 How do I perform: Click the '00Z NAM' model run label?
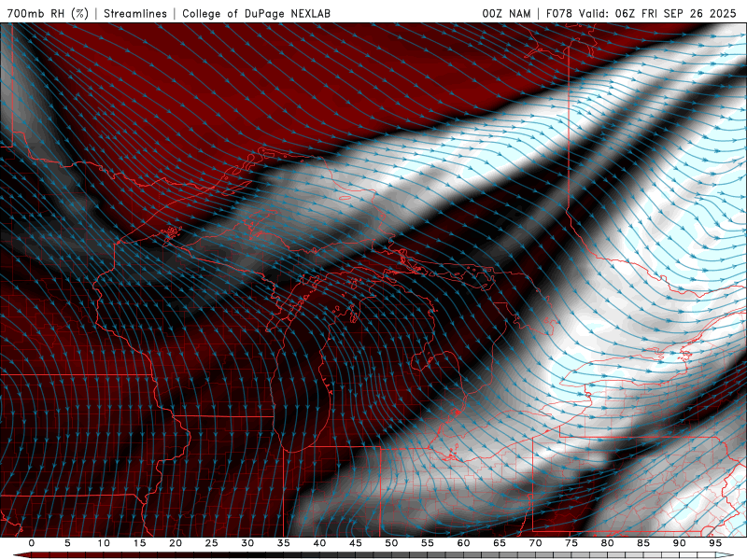pos(506,13)
